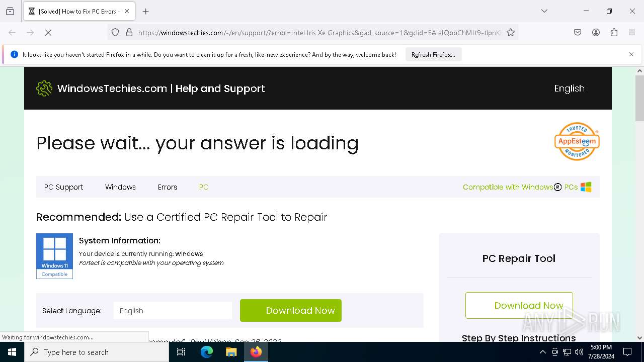Screen dimensions: 644x362
Task: Open Extensions puzzle icon
Action: [614, 32]
